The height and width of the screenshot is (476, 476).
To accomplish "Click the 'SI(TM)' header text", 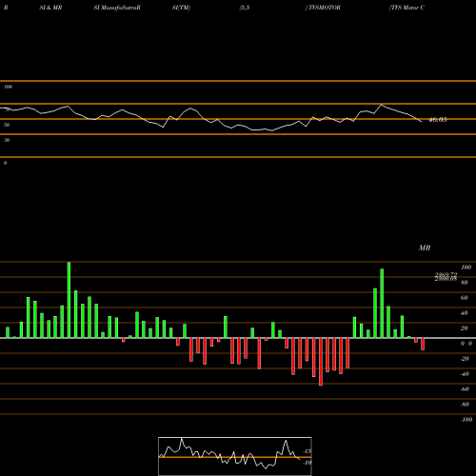I will click(181, 8).
